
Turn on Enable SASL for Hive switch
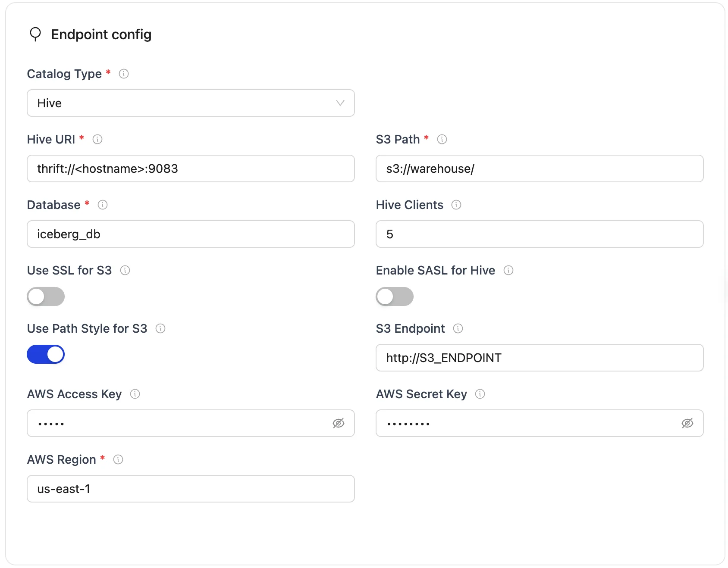pos(395,296)
